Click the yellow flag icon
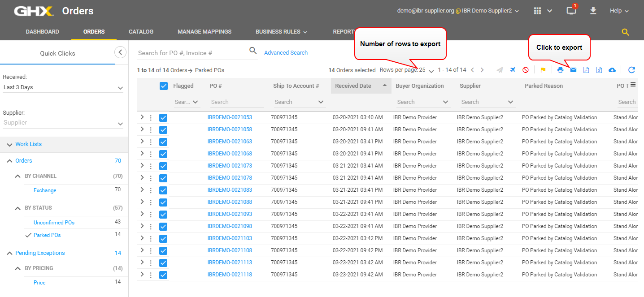The height and width of the screenshot is (297, 644). coord(543,70)
